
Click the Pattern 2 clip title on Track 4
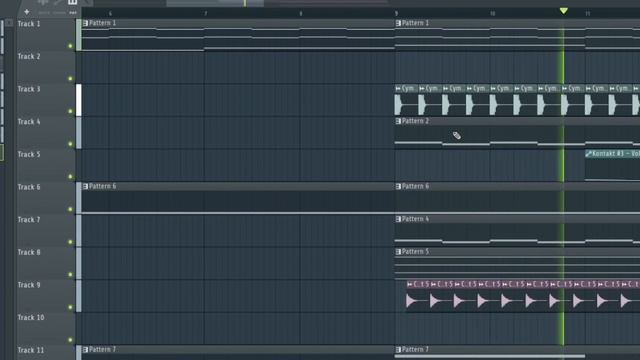pos(416,121)
